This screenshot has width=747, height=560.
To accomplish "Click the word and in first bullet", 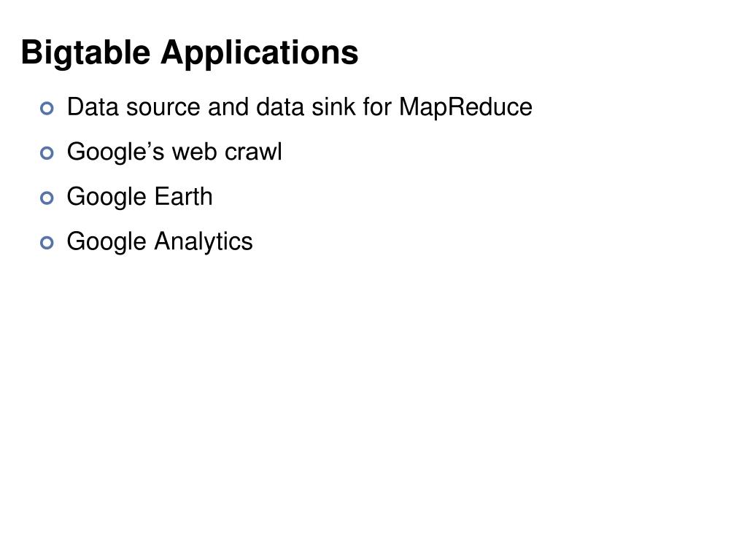I will 228,106.
